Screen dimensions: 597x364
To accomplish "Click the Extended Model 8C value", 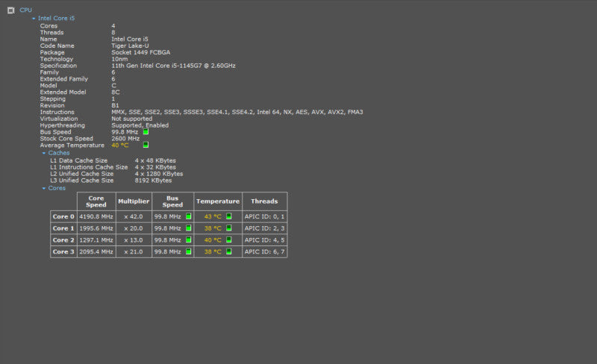I will [x=116, y=92].
